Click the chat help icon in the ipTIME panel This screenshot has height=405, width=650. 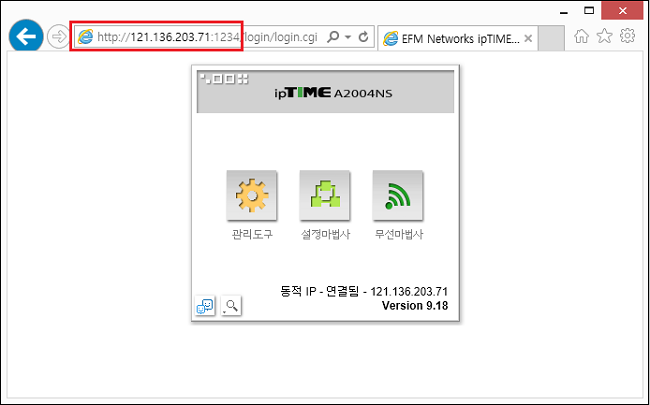point(205,306)
